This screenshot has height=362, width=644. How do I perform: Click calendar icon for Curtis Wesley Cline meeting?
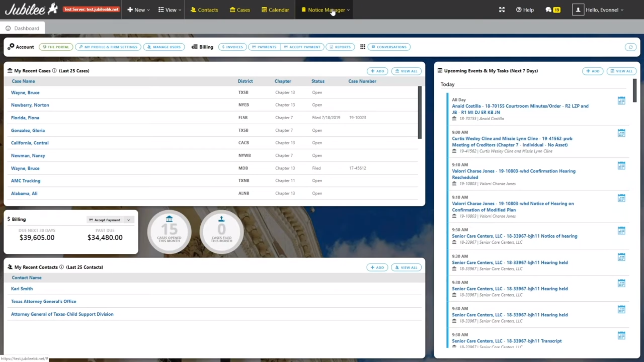coord(621,133)
